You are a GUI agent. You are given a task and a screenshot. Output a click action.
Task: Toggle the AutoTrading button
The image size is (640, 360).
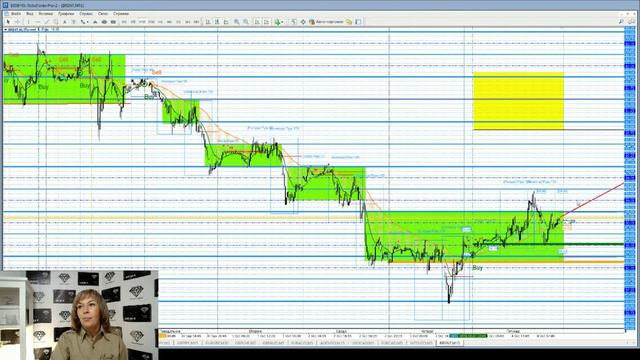(326, 22)
